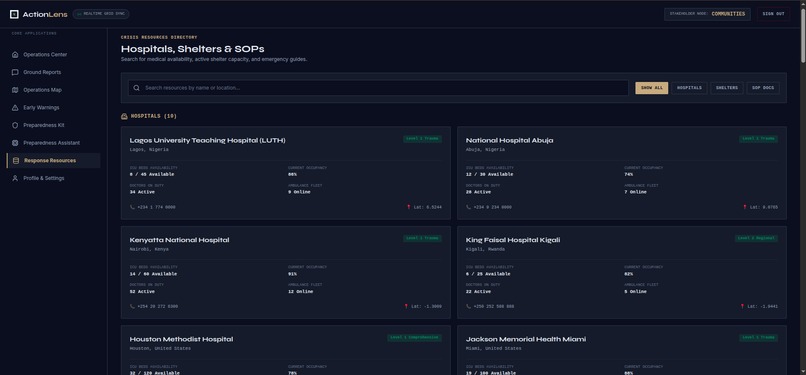
Task: Open Jackson Memorial Health Miami title
Action: [526, 339]
